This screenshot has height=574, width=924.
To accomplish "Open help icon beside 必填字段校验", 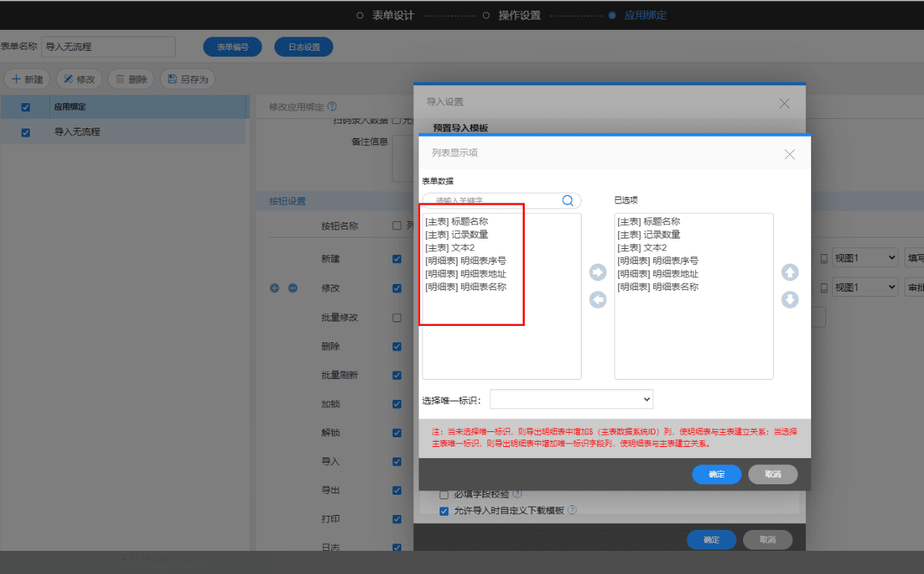I will tap(517, 494).
